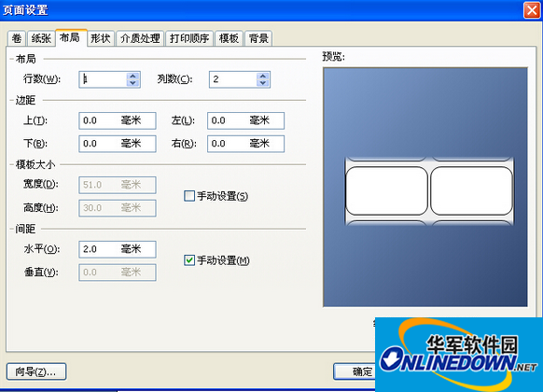Switch to the 形状 tab
Screen dimensions: 543x392
pos(101,38)
